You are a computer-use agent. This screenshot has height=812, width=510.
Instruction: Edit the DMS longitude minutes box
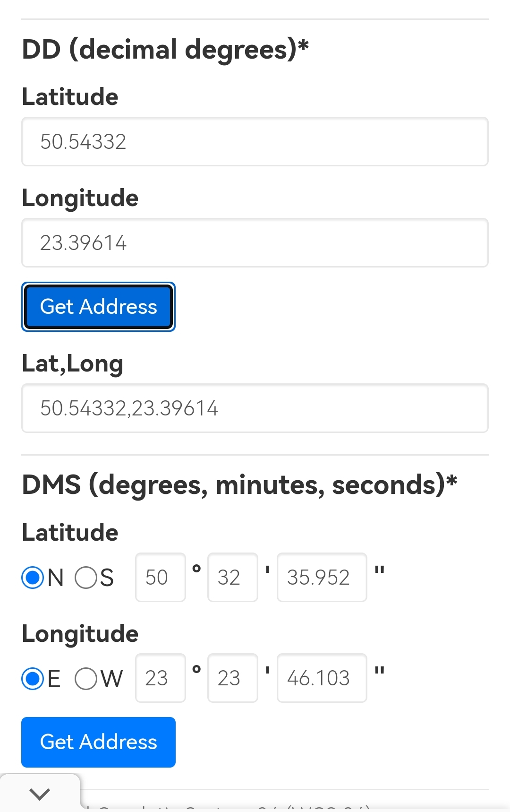point(233,678)
